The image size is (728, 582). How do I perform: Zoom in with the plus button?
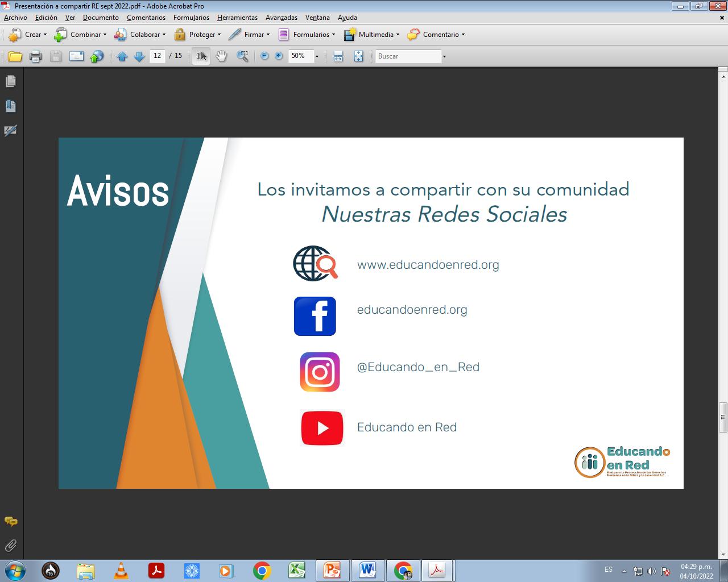click(x=279, y=56)
